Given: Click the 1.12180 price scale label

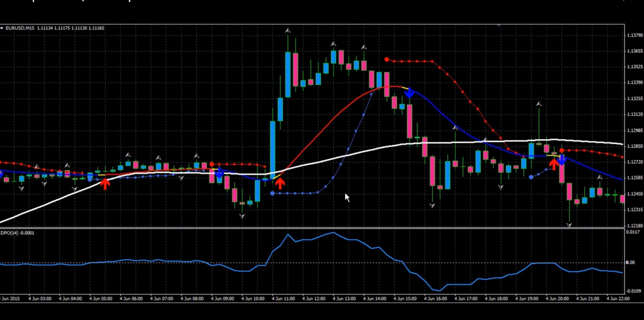Looking at the screenshot, I should point(635,225).
